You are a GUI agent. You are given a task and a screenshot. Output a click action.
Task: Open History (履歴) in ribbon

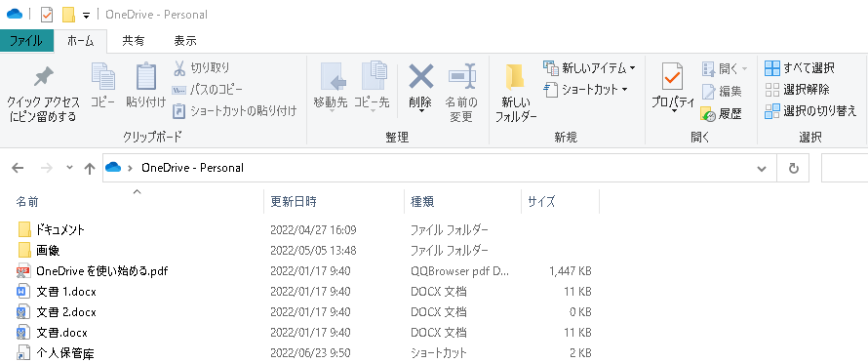722,114
